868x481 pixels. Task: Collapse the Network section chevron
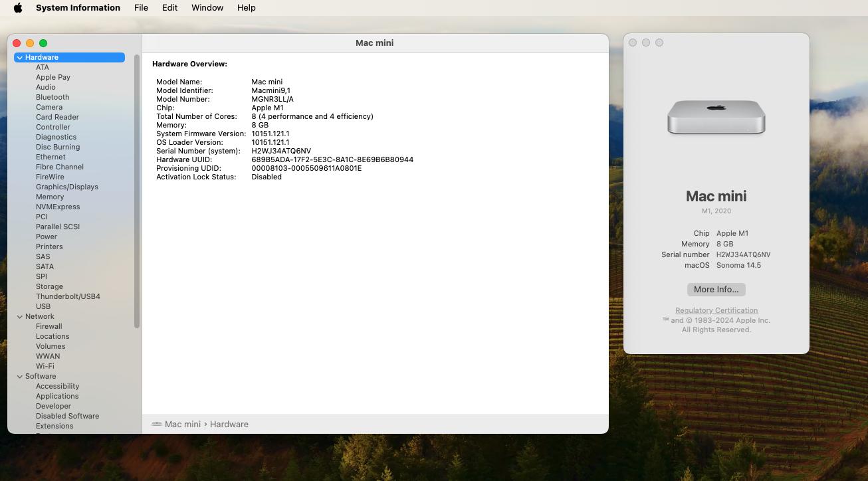click(20, 317)
